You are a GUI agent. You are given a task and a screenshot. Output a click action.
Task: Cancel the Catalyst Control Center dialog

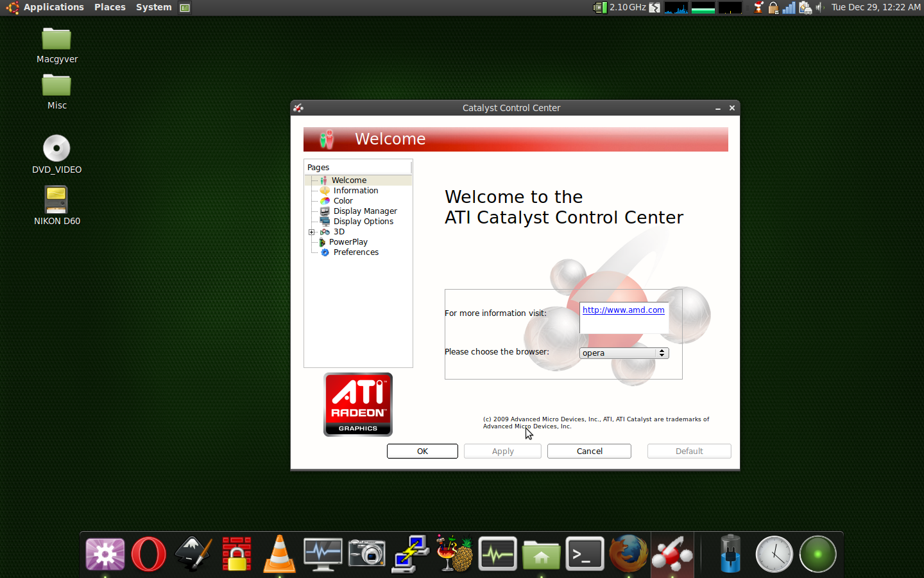(x=588, y=451)
